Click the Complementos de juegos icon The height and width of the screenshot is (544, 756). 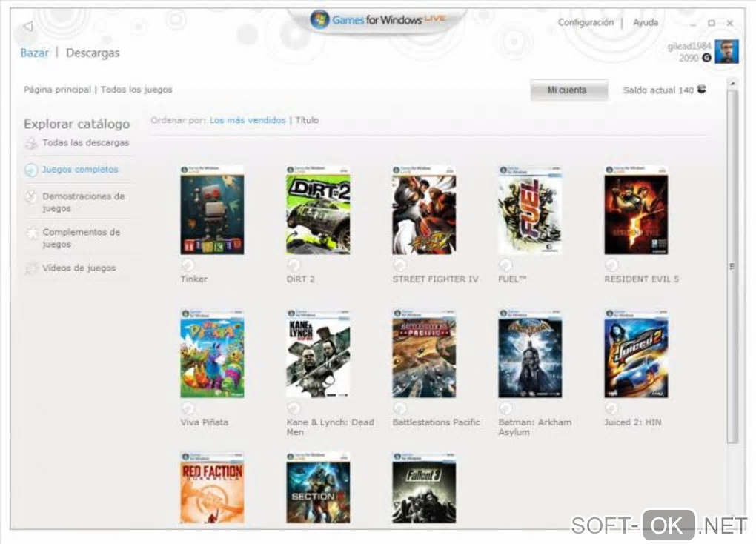[31, 233]
